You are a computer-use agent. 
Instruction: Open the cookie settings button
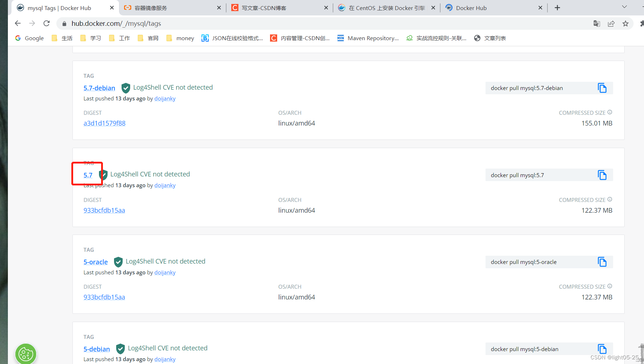26,354
